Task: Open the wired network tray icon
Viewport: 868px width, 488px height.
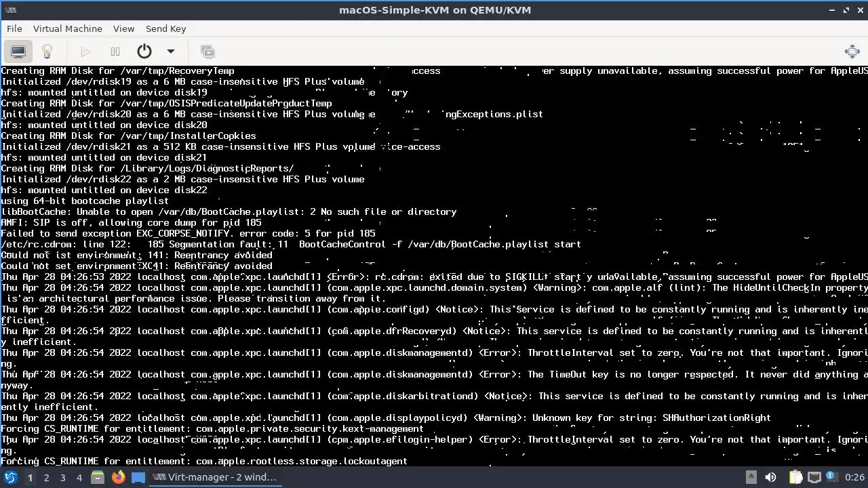Action: pyautogui.click(x=814, y=477)
